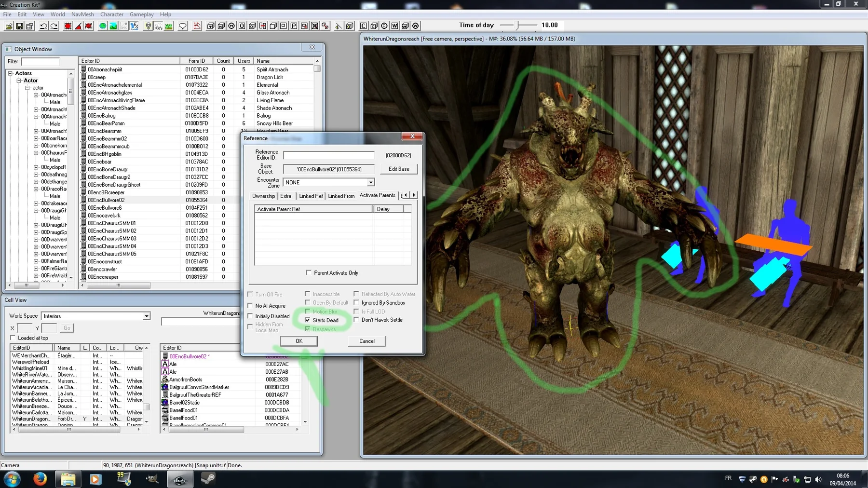Click the Reference Editor ID field

click(328, 155)
